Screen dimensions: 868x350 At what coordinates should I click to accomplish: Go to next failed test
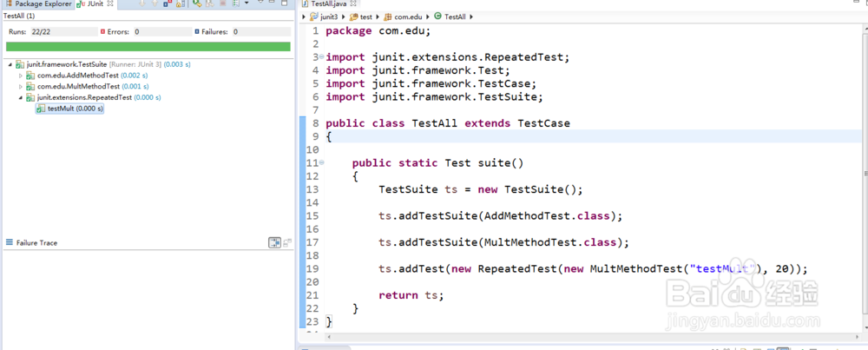click(142, 3)
